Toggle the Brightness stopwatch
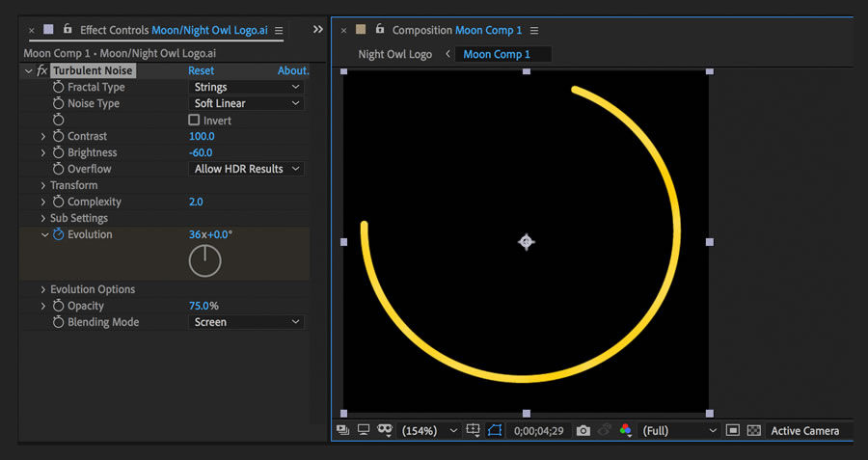Image resolution: width=868 pixels, height=460 pixels. (x=58, y=152)
